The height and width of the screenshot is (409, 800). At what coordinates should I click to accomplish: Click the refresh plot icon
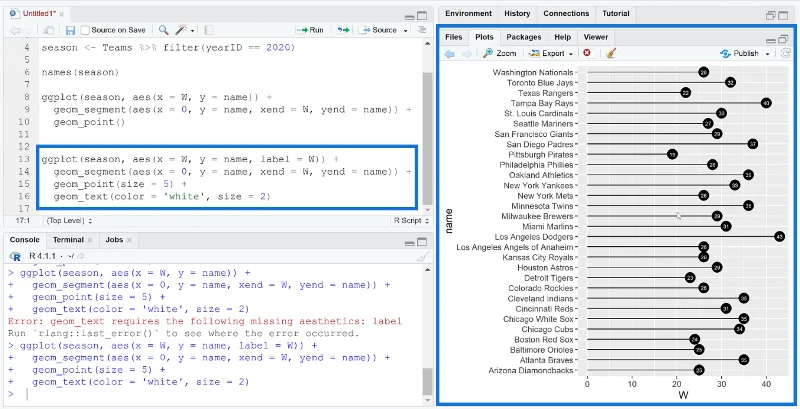[x=786, y=53]
